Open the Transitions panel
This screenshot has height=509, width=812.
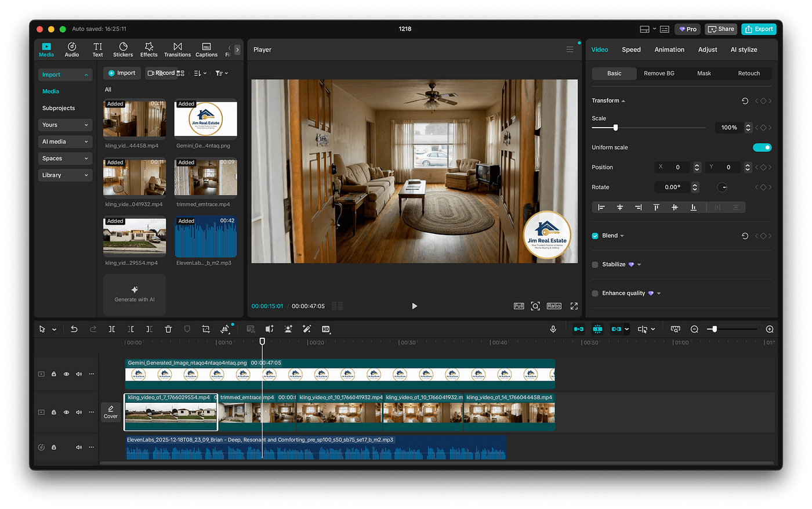[x=177, y=49]
